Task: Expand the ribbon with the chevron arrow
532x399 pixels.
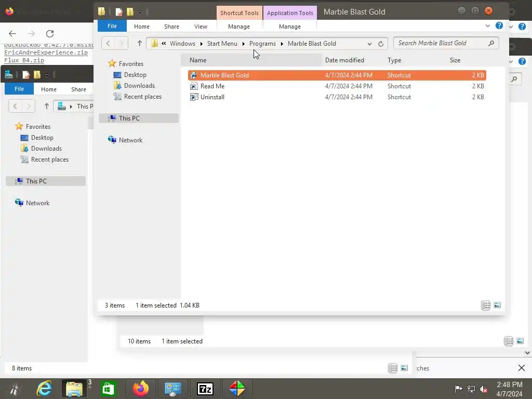Action: [487, 26]
